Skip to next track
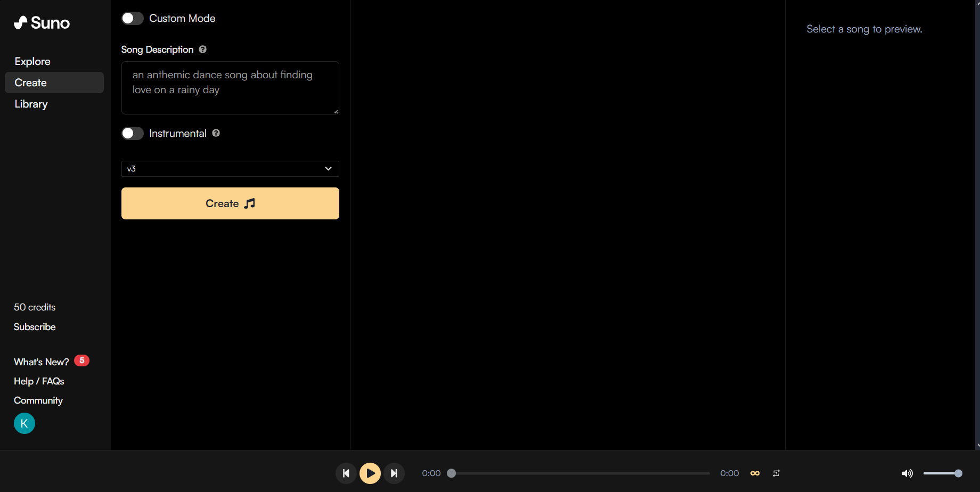Viewport: 980px width, 492px height. click(x=394, y=473)
